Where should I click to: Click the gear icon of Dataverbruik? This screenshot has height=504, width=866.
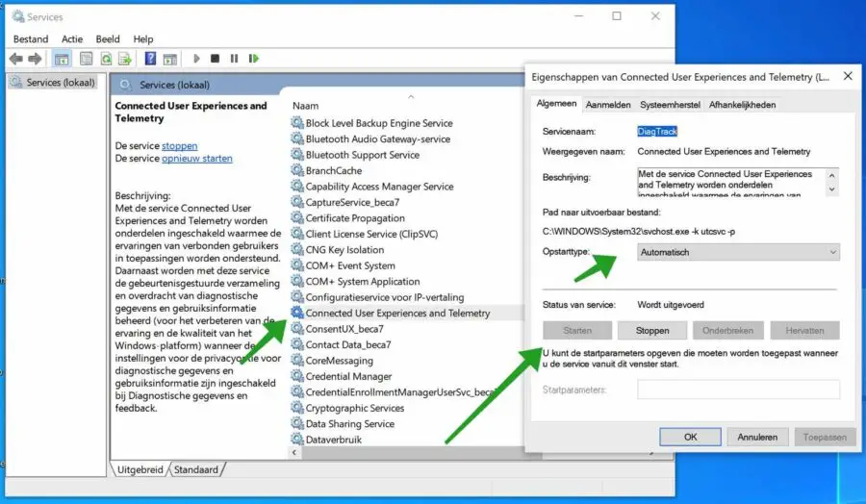click(x=297, y=440)
